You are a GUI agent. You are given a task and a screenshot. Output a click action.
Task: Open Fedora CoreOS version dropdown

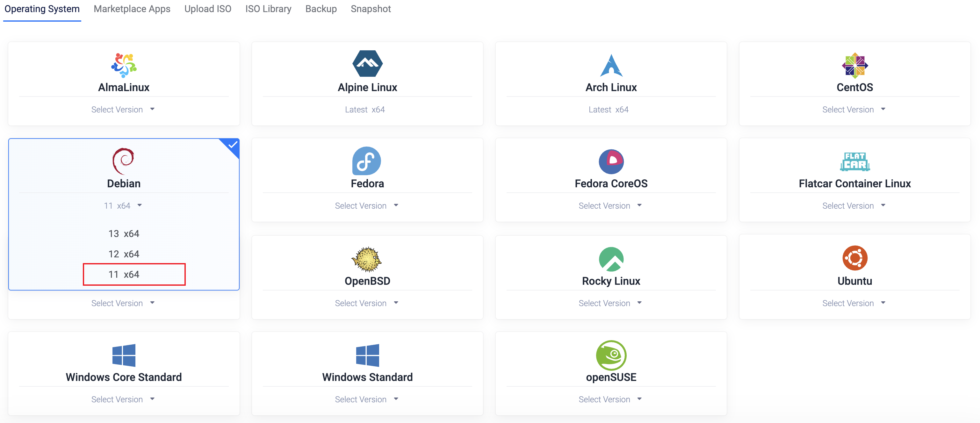(x=610, y=206)
